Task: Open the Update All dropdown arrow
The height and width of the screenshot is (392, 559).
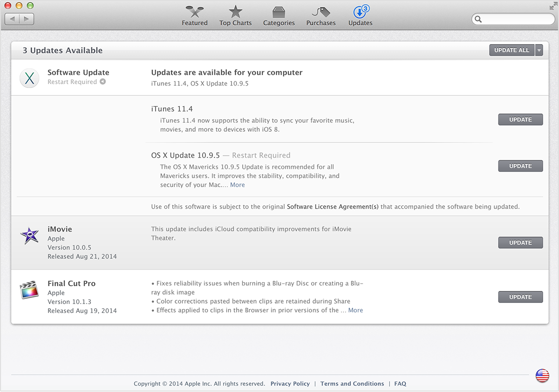Action: coord(539,50)
